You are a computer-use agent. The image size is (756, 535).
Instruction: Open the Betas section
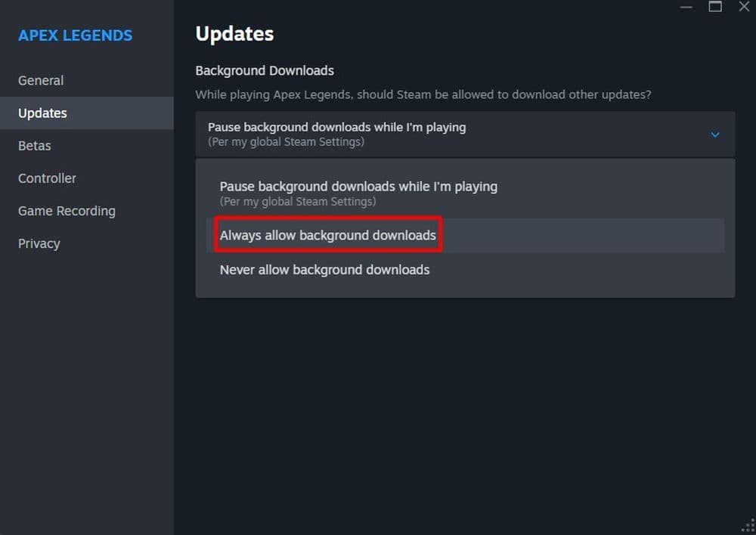coord(34,145)
